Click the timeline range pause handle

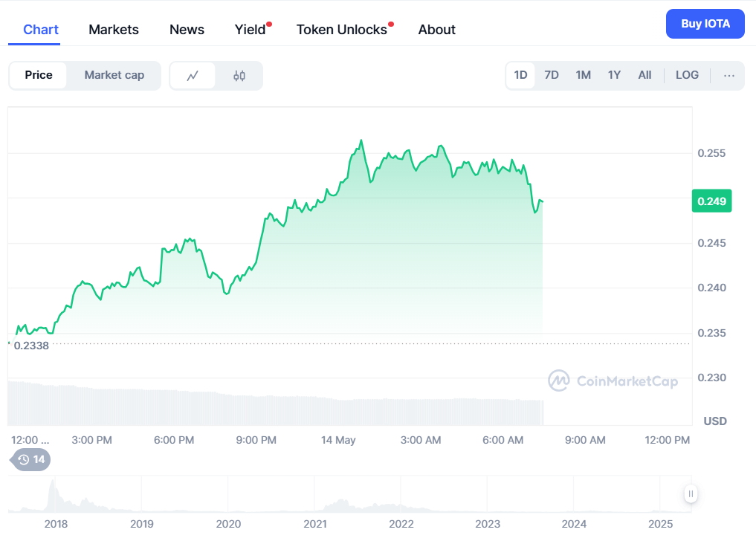pyautogui.click(x=691, y=493)
